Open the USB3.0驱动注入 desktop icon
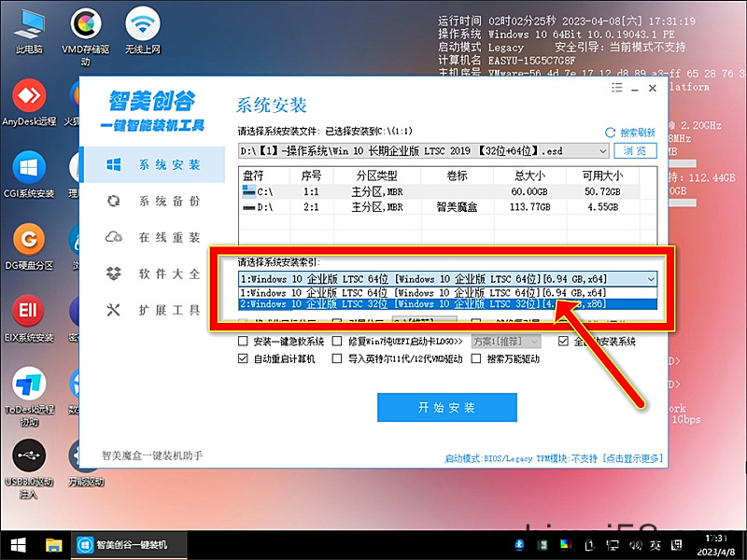 [x=29, y=469]
